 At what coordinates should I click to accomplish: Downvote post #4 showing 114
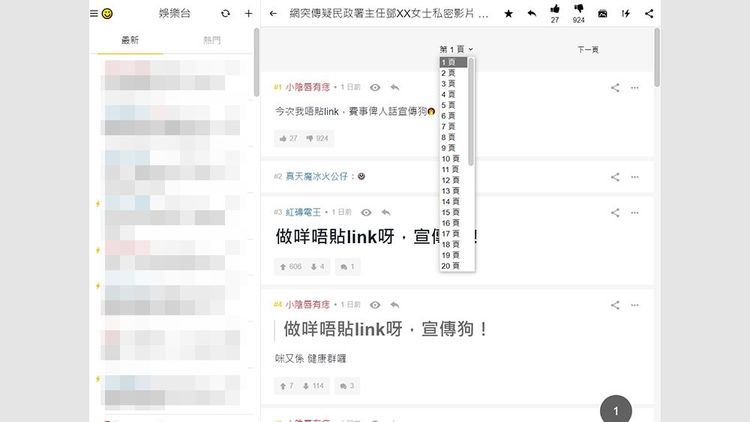(x=313, y=386)
